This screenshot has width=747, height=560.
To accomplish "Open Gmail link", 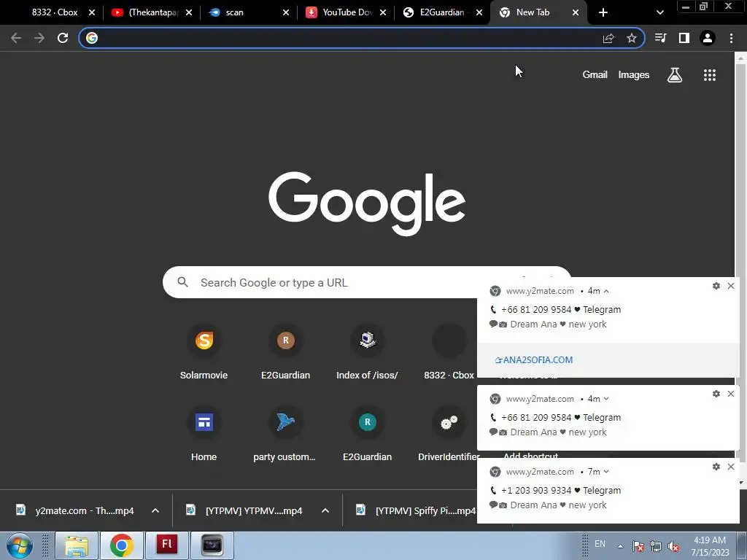I will pyautogui.click(x=595, y=75).
